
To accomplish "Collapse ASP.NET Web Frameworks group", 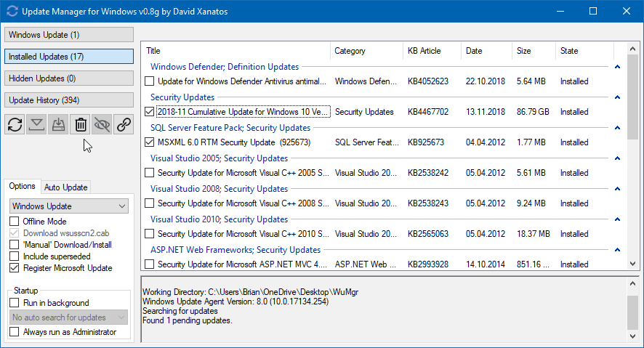I will point(617,250).
